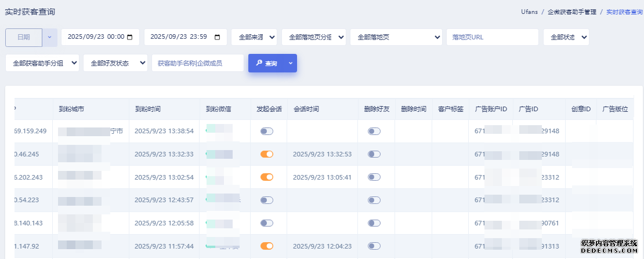Screen dimensions: 644x259
Task: Click the 查询 search button
Action: point(266,63)
